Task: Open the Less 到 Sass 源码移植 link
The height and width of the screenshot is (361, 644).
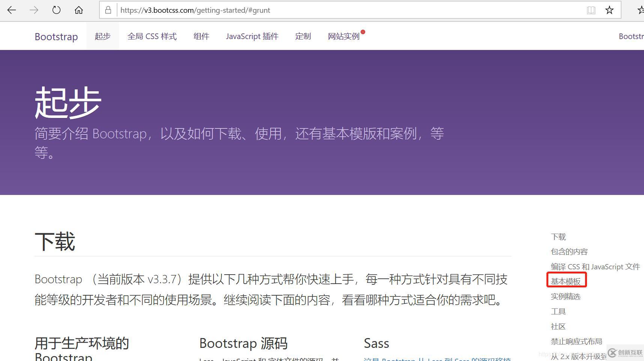Action: (437, 359)
